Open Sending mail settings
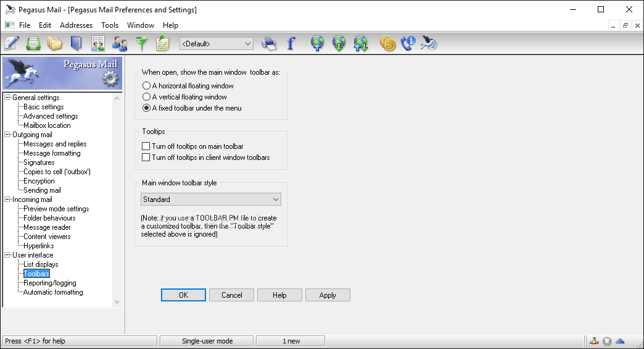644x349 pixels. click(x=42, y=190)
